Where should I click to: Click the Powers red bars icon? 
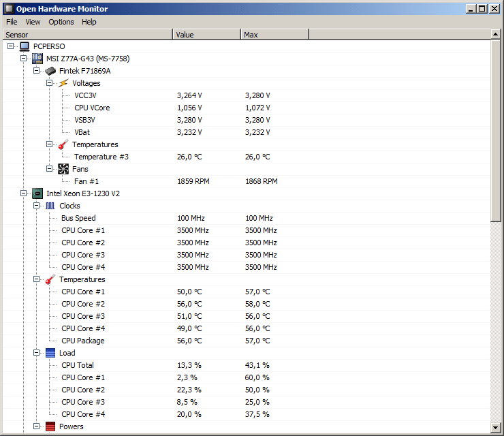(x=50, y=426)
